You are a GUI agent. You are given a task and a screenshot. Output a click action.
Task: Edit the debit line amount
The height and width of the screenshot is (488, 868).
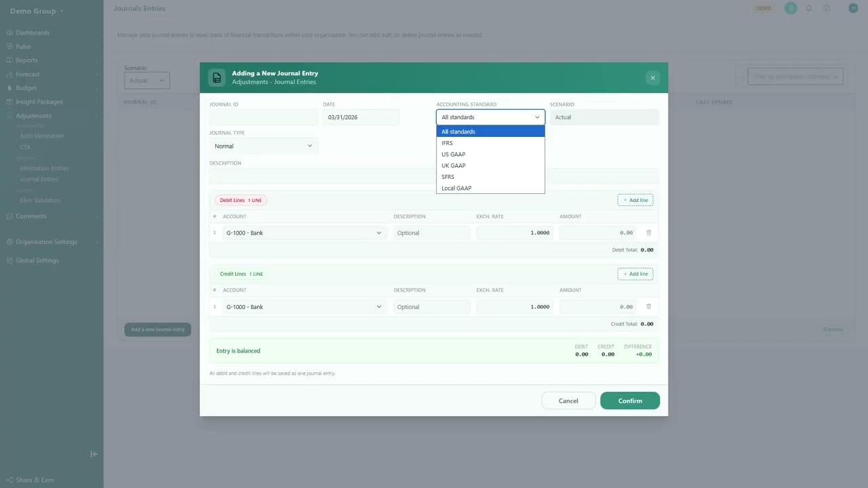[x=598, y=232]
